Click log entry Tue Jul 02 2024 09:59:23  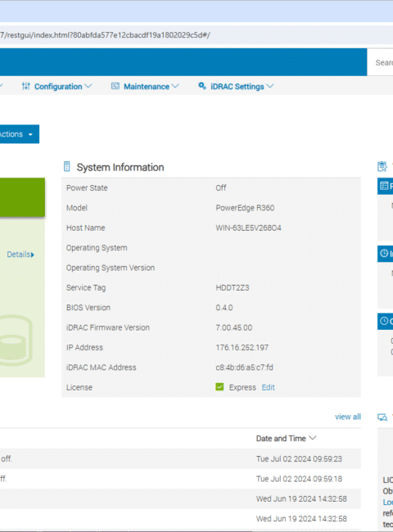[299, 458]
